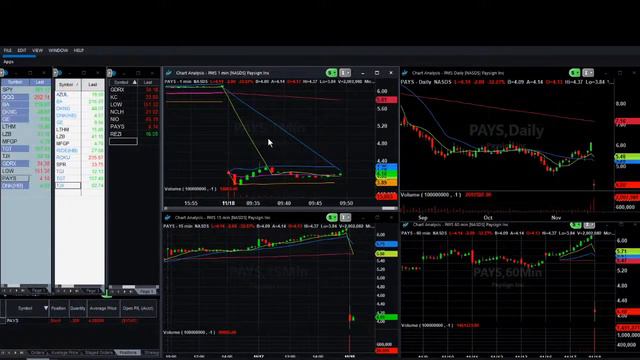The width and height of the screenshot is (640, 360).
Task: Click the PAYS 60 min chart window icon
Action: (x=405, y=224)
